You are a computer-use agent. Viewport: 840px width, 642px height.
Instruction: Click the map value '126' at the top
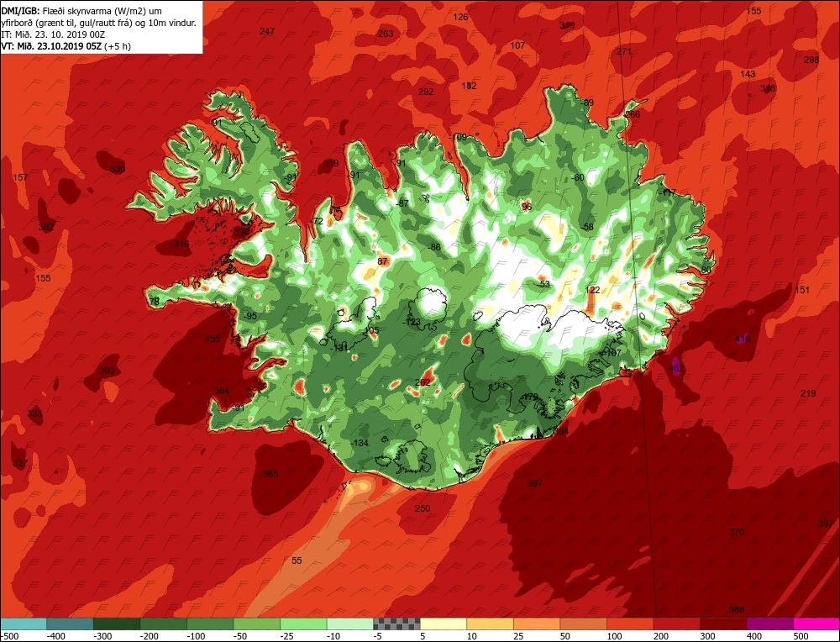(460, 17)
